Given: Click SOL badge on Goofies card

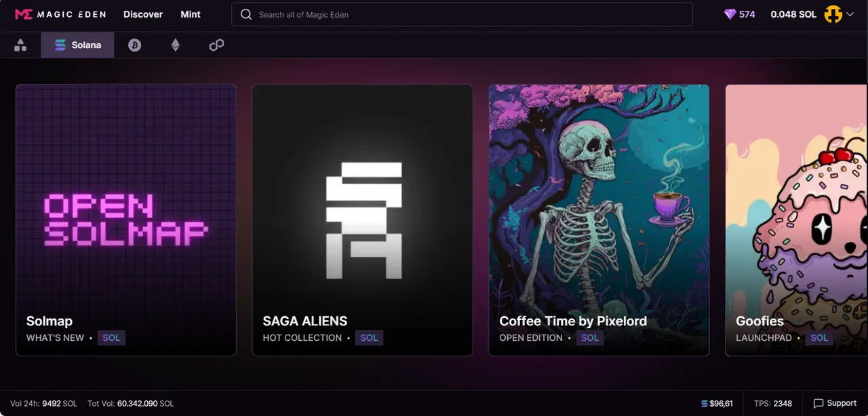Looking at the screenshot, I should [819, 337].
